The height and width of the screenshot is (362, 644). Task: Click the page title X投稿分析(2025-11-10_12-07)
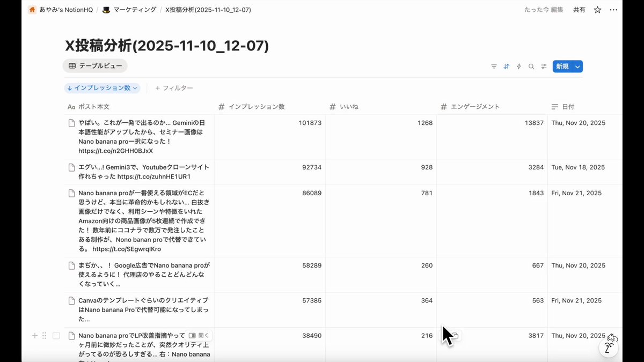click(167, 46)
